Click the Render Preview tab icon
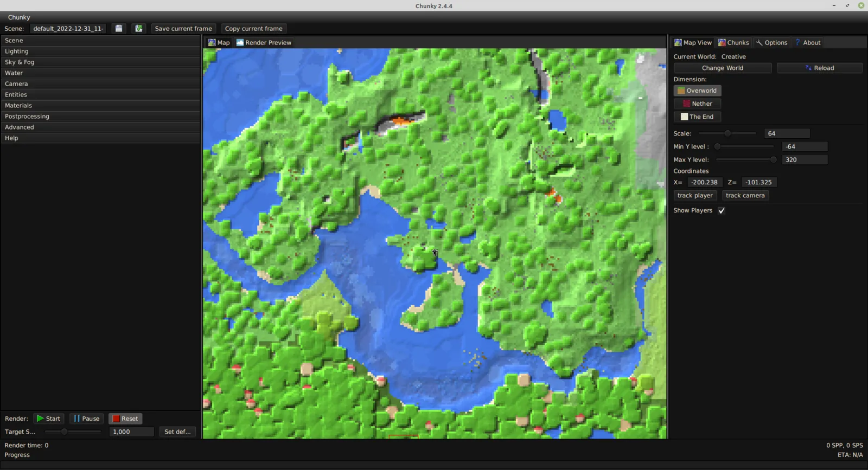 240,42
